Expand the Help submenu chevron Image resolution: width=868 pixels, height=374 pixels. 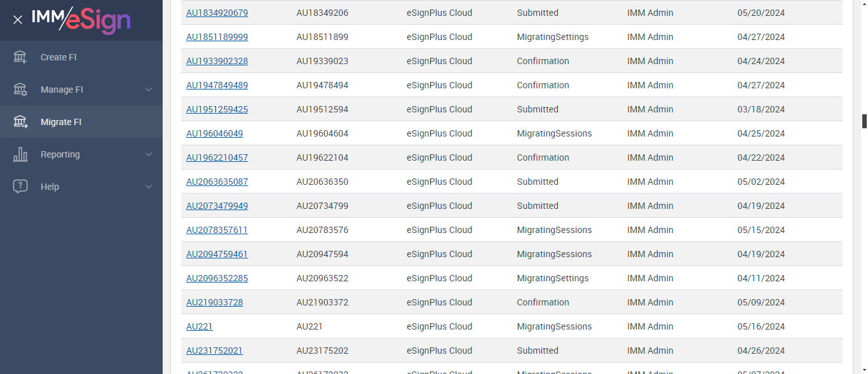149,187
